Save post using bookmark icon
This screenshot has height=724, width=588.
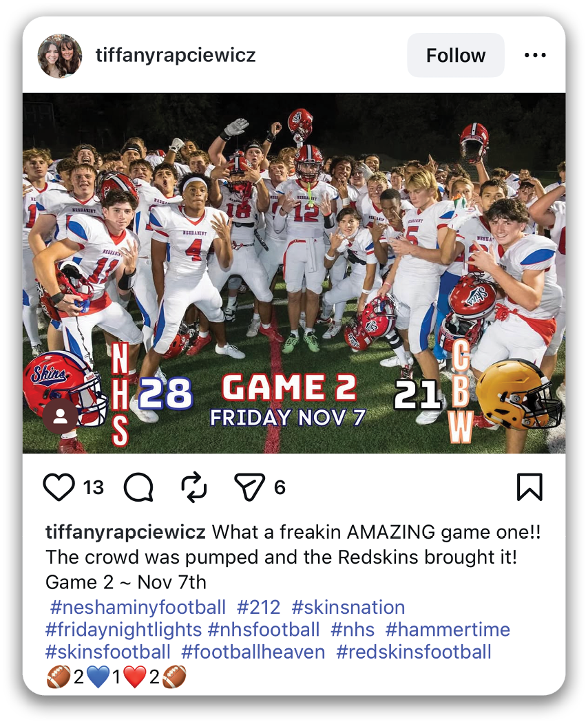tap(529, 487)
